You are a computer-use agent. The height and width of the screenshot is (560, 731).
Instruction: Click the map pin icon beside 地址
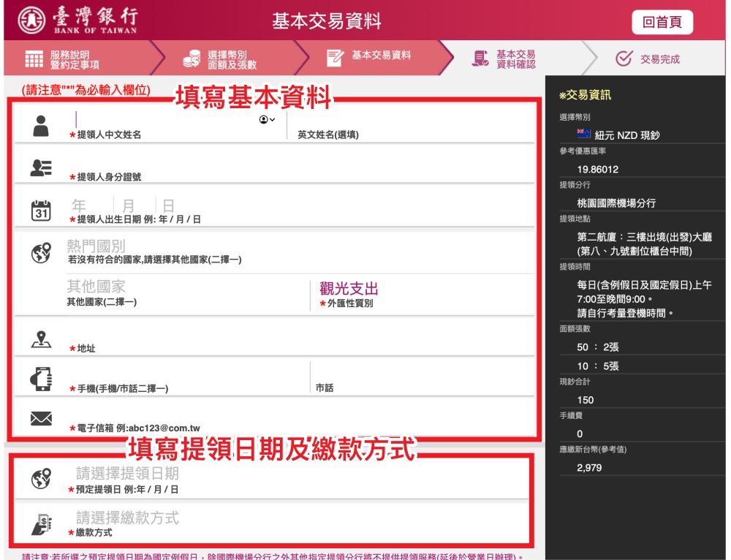[41, 339]
